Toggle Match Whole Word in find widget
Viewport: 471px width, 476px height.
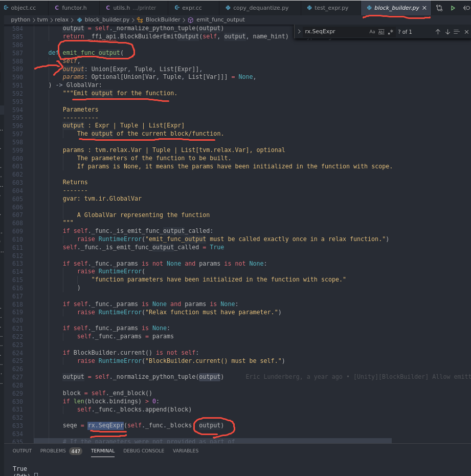[381, 32]
